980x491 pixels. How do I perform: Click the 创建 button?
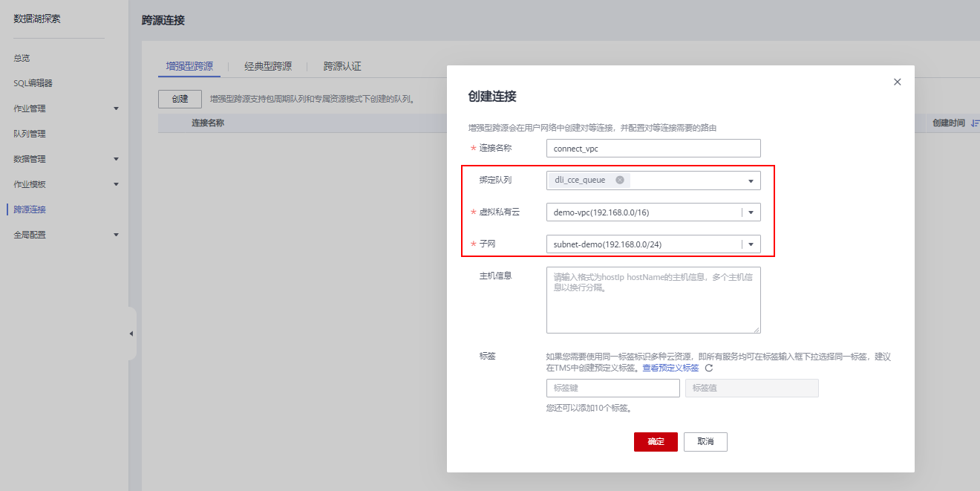pyautogui.click(x=180, y=99)
